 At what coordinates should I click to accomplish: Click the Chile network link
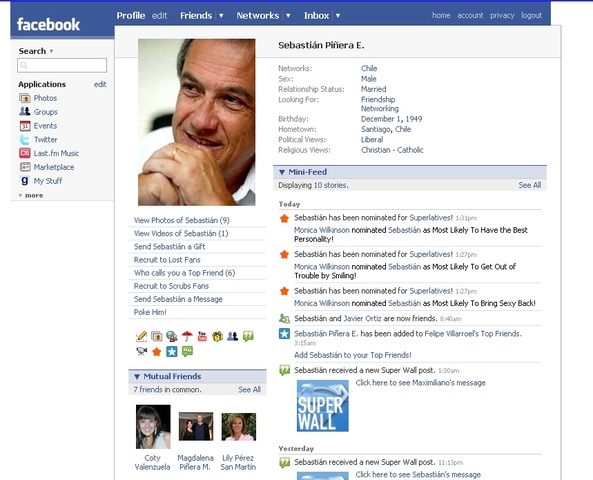369,68
